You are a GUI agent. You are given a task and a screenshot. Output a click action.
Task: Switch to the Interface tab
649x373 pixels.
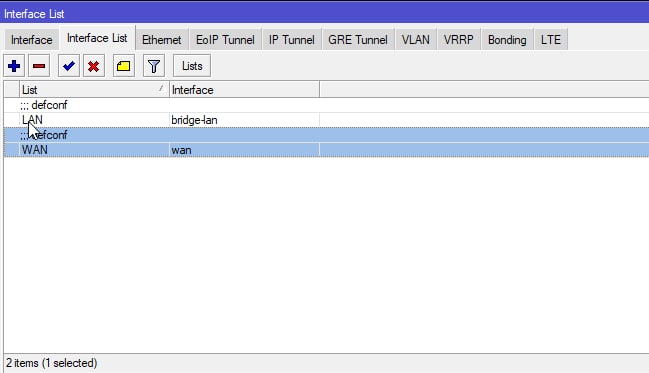click(x=31, y=40)
